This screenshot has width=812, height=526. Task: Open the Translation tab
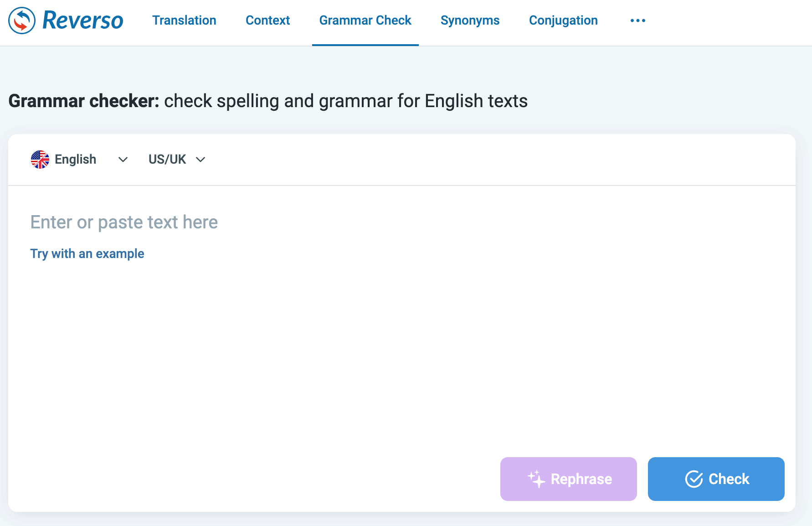point(184,21)
